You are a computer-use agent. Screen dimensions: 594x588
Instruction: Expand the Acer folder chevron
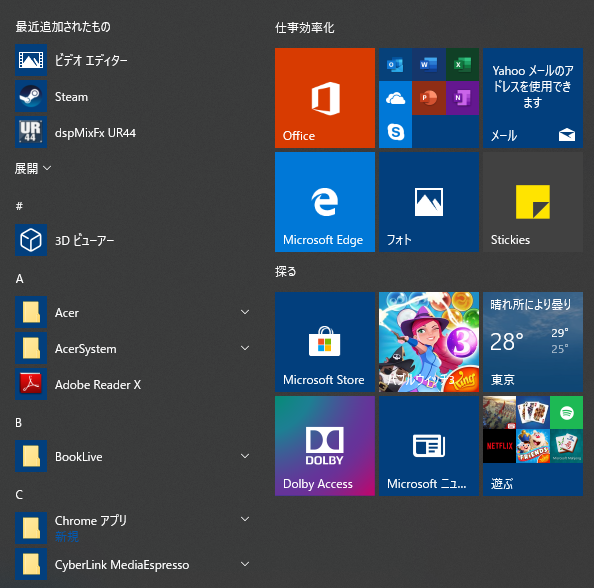click(245, 312)
